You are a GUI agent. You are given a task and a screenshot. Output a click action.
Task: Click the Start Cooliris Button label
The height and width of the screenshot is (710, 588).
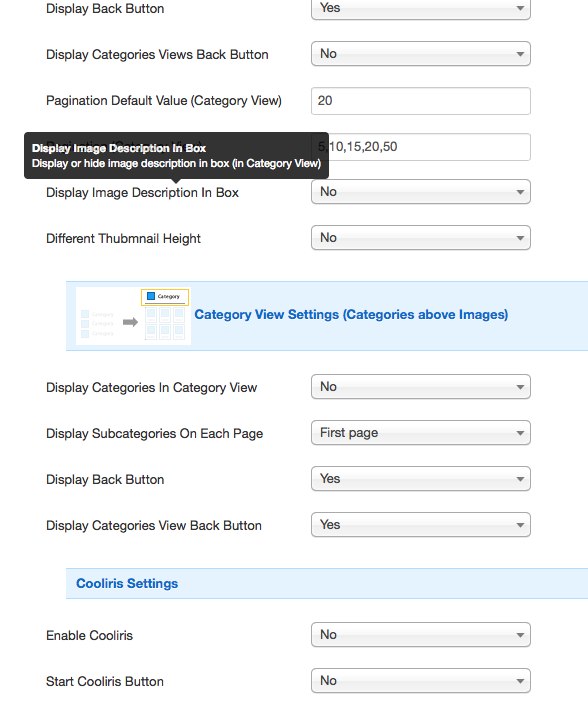point(105,681)
